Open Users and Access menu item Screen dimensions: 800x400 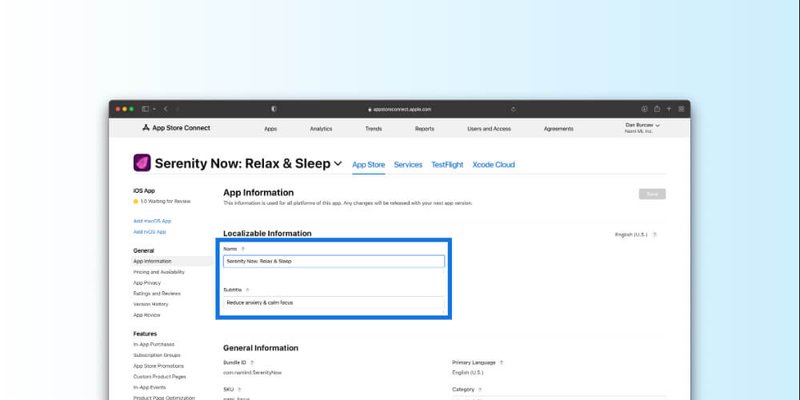[489, 129]
